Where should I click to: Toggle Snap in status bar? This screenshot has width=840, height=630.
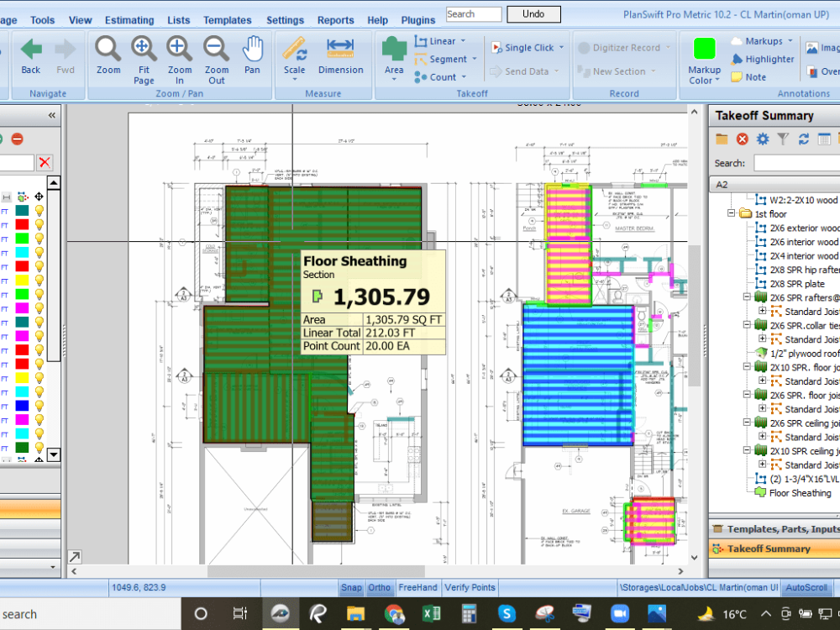[351, 588]
